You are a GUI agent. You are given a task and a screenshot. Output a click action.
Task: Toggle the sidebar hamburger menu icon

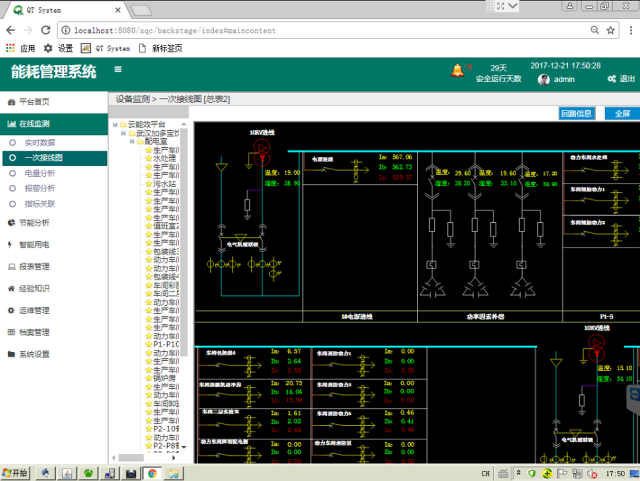coord(118,70)
